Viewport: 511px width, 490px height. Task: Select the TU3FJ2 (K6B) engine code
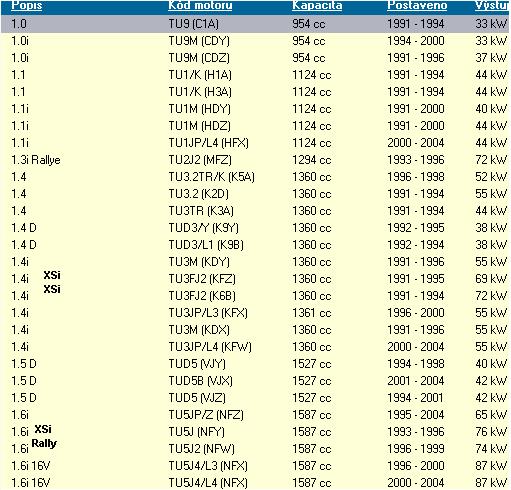pyautogui.click(x=202, y=296)
